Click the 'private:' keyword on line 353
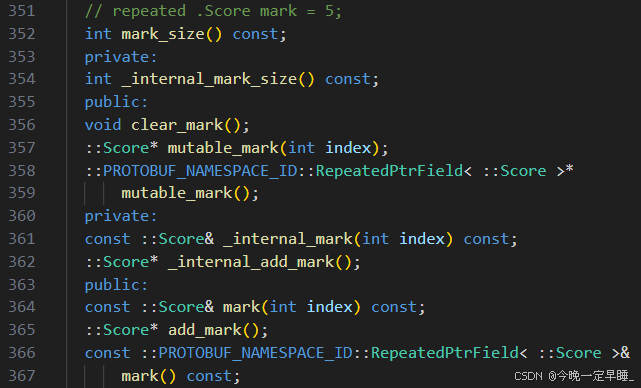 [x=121, y=57]
